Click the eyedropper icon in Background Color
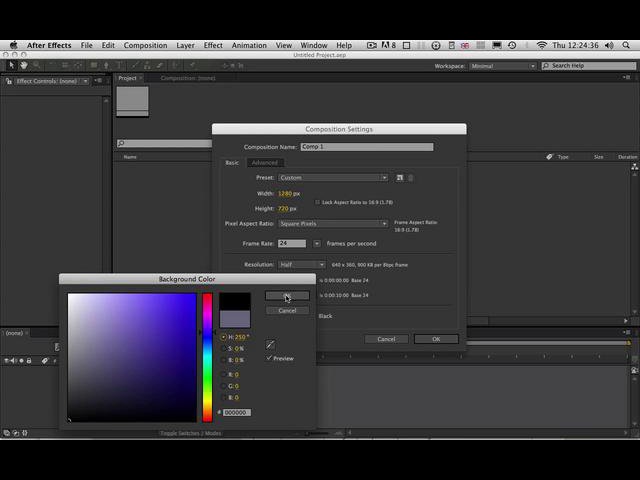This screenshot has width=640, height=480. coord(270,345)
